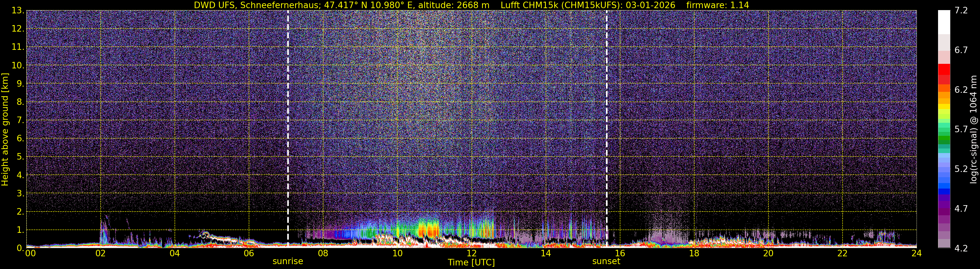Click the '1.' height axis tick label
This screenshot has width=980, height=269.
pos(20,230)
